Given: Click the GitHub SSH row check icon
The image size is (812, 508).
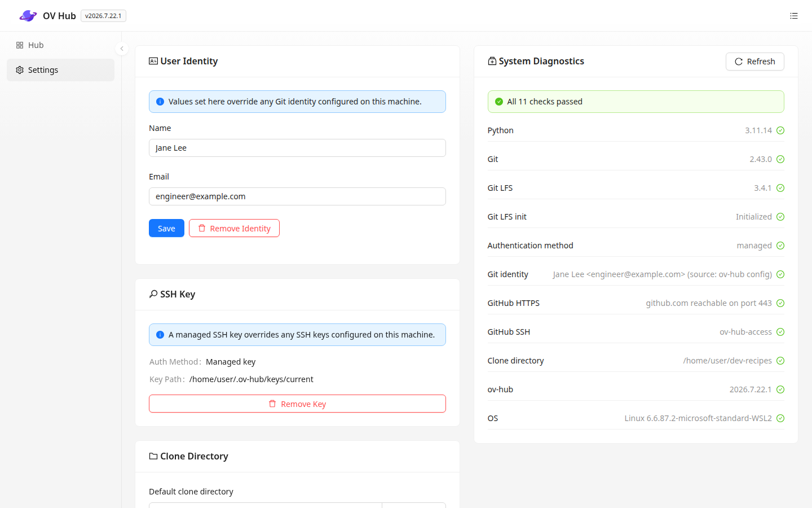Looking at the screenshot, I should coord(780,332).
